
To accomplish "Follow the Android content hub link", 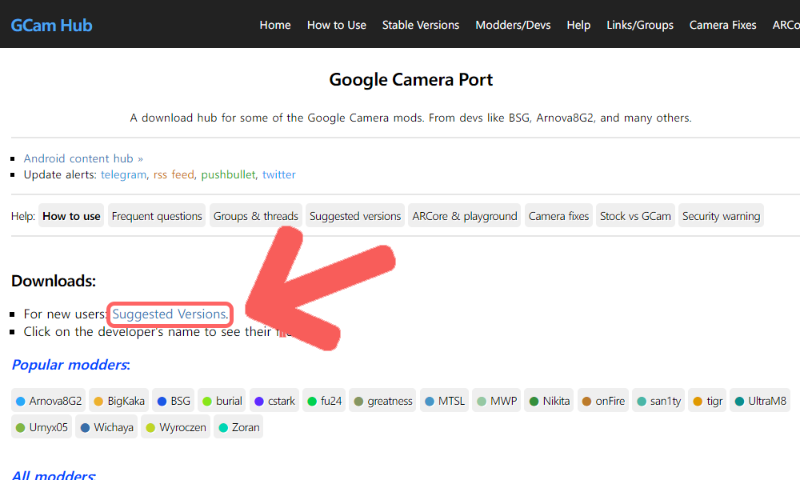I will click(x=83, y=159).
